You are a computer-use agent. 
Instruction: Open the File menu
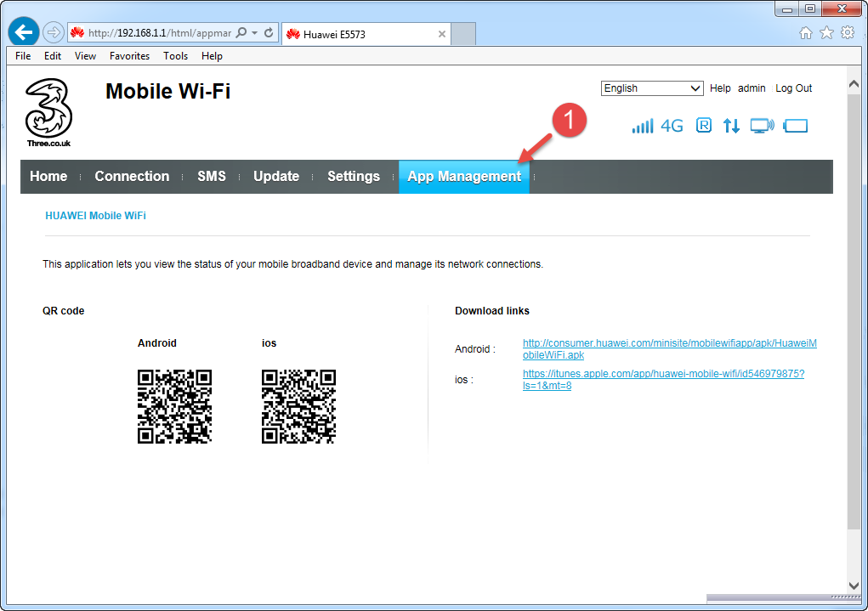[x=23, y=56]
